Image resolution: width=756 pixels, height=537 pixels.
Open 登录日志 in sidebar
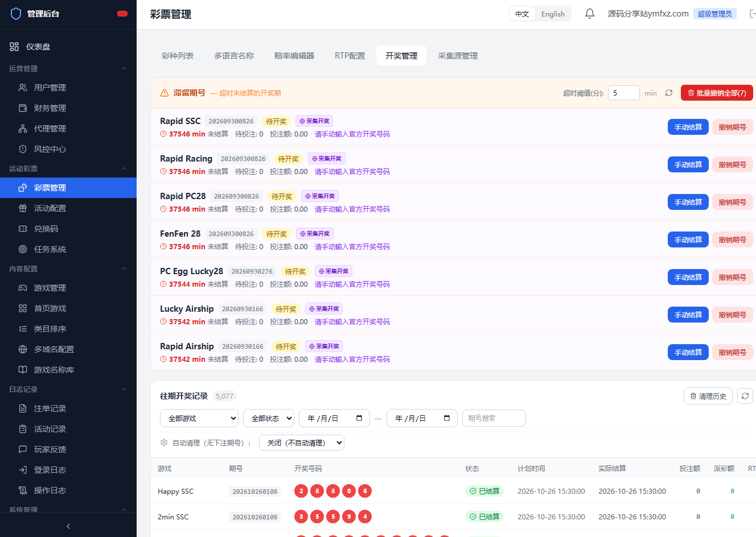[x=68, y=470]
